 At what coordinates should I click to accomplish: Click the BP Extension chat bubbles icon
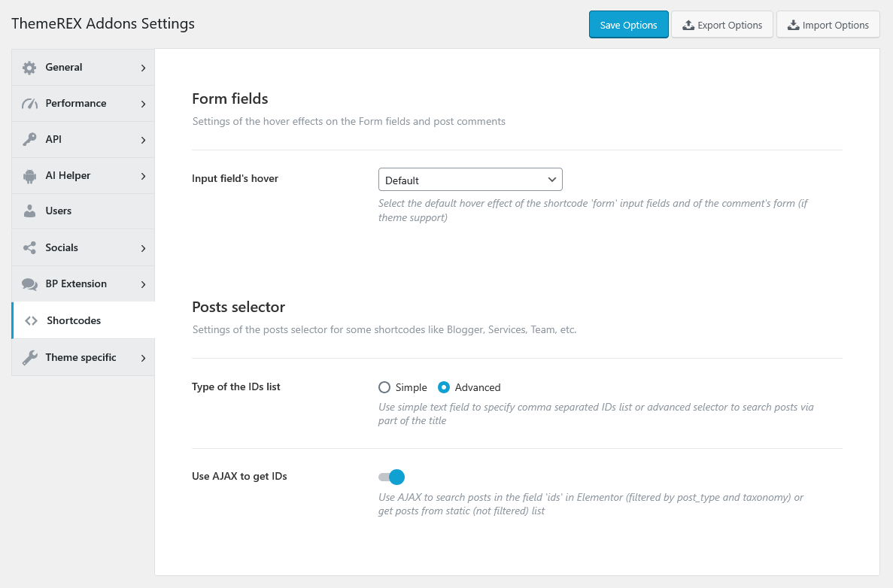[x=29, y=284]
